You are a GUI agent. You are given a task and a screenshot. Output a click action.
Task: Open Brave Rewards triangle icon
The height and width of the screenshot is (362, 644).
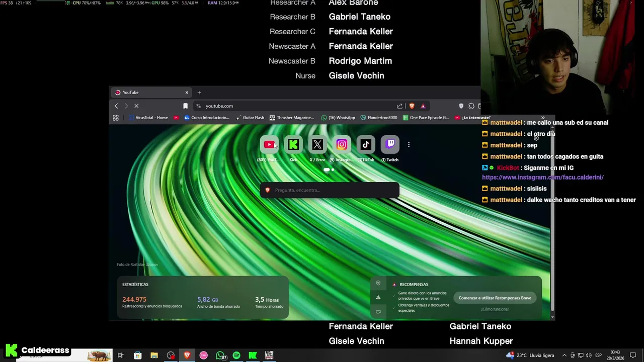click(423, 106)
